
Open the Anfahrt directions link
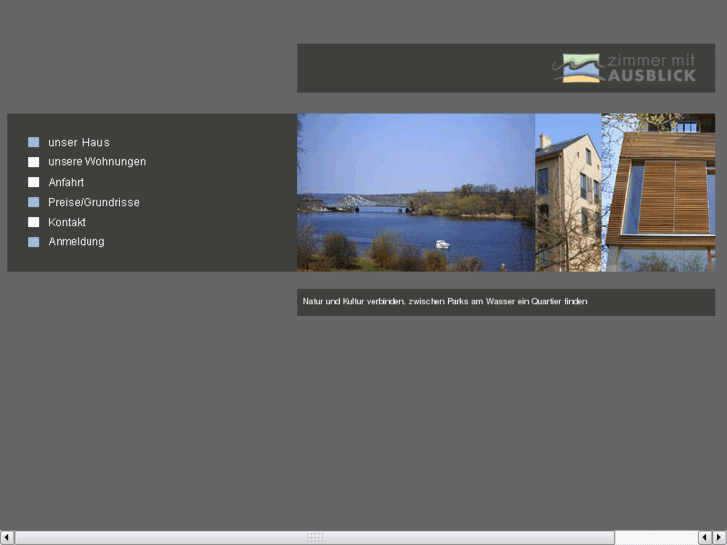click(66, 182)
